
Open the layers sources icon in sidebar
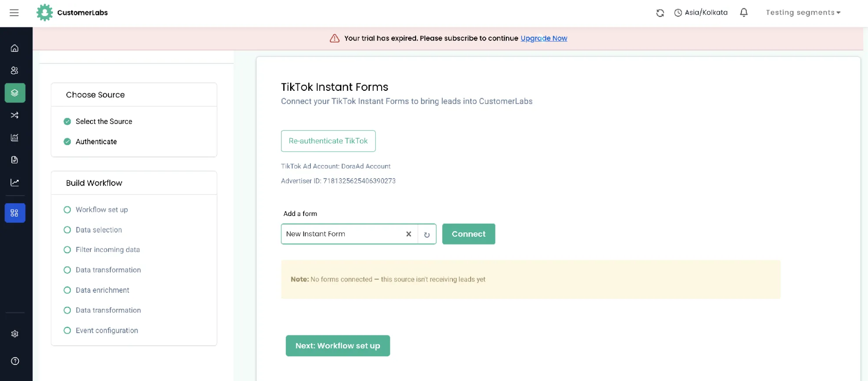tap(15, 93)
